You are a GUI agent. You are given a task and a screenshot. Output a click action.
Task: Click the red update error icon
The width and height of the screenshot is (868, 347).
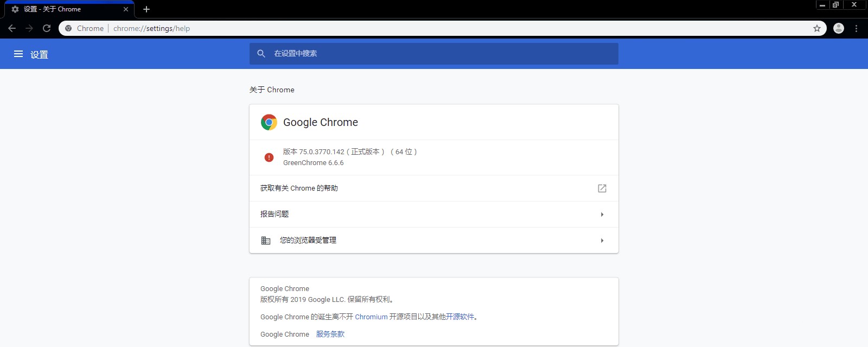tap(269, 157)
